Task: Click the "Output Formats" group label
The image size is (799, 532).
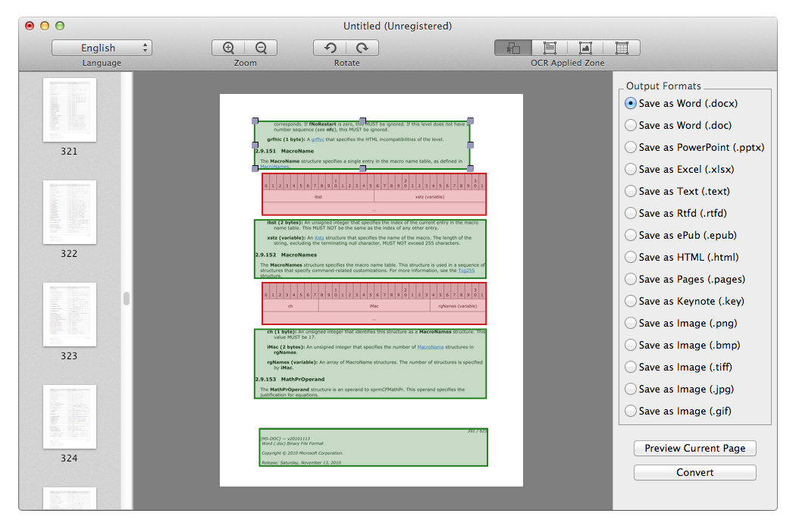Action: click(663, 86)
